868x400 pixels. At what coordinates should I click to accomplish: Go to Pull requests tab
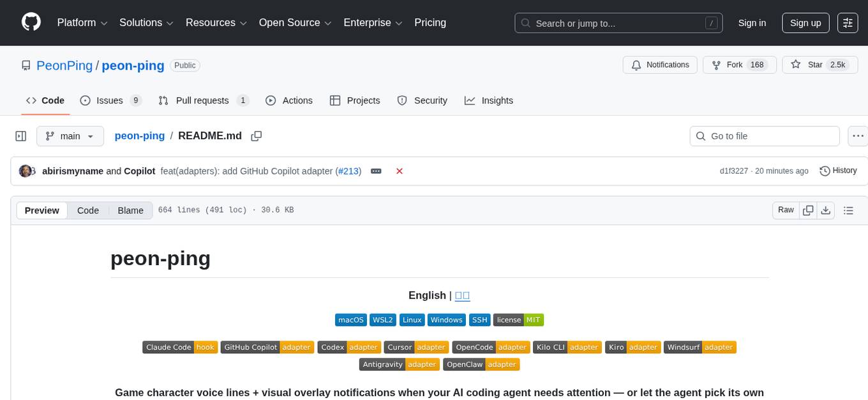point(202,100)
